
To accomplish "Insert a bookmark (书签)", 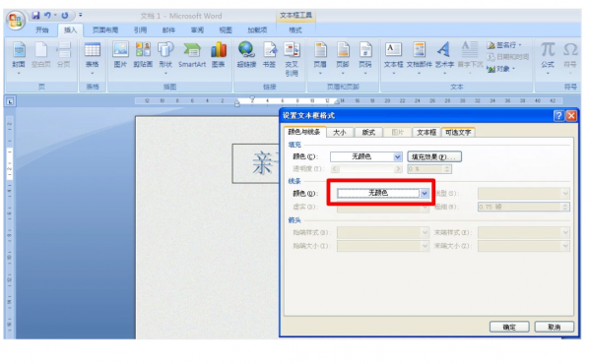I will (269, 56).
